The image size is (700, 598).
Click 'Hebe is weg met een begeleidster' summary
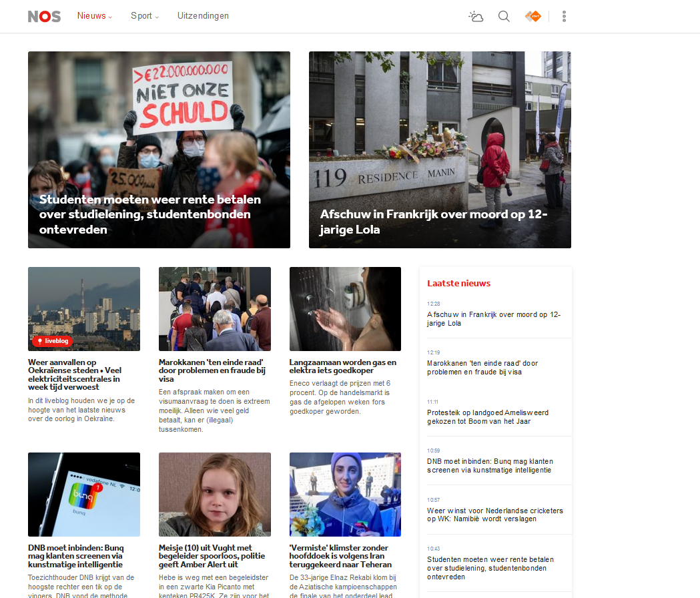click(x=214, y=585)
